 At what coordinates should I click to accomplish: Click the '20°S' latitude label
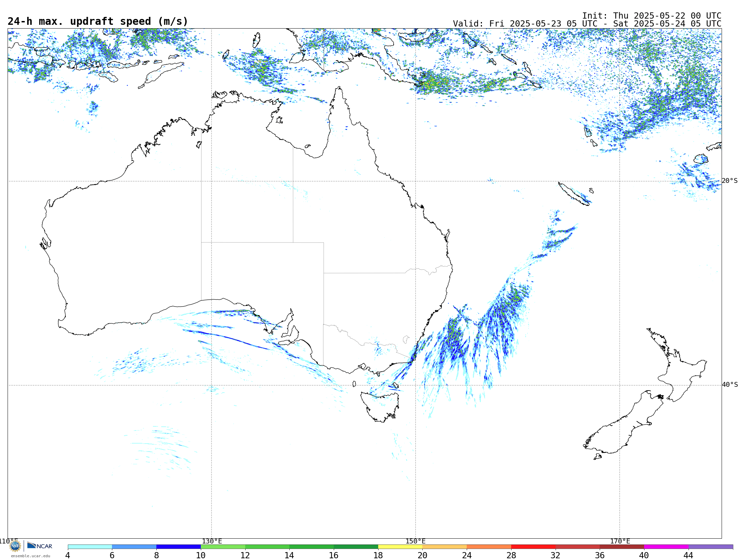(x=730, y=181)
